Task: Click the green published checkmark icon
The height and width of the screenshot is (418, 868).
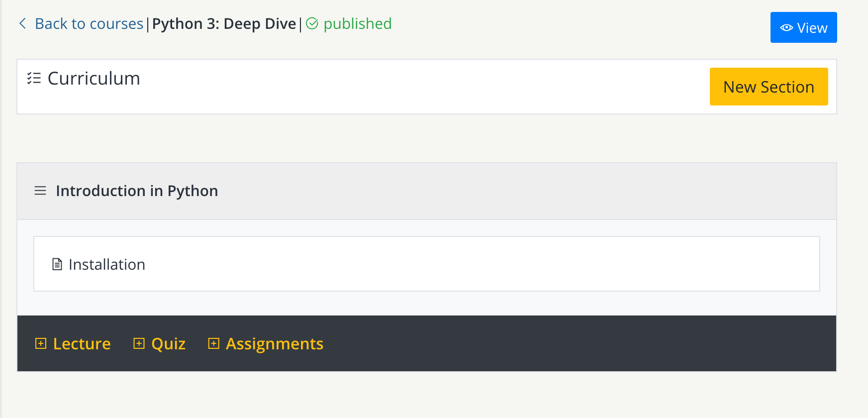Action: point(312,24)
